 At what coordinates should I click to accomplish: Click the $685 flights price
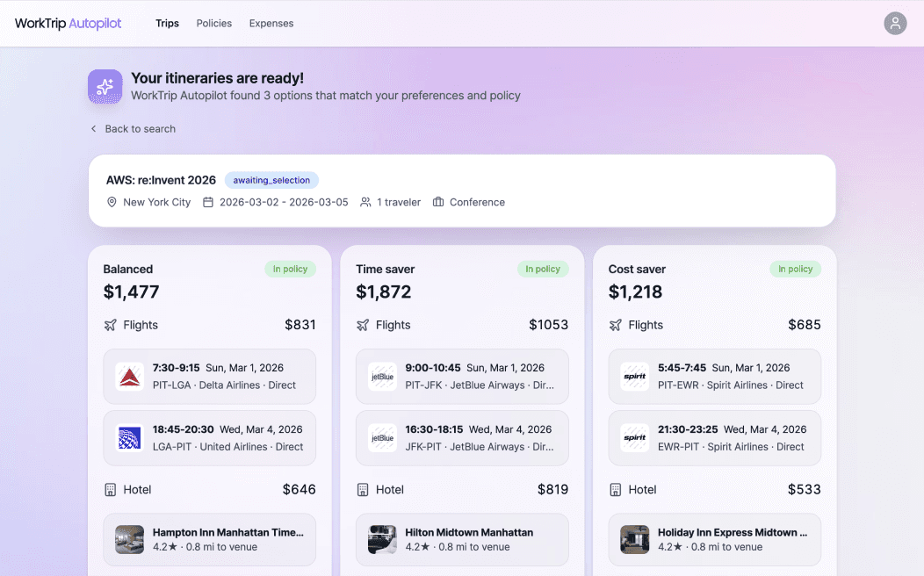[805, 325]
